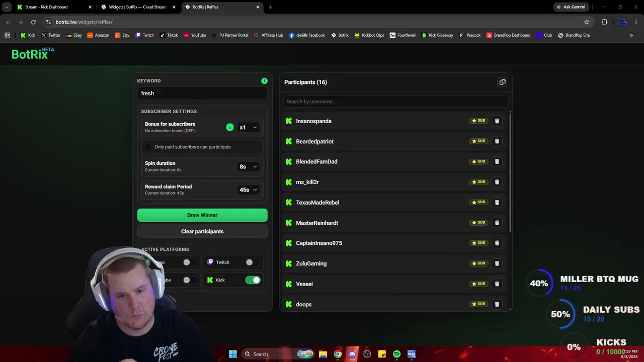Open Google Chrome from the taskbar
This screenshot has width=644, height=362.
click(338, 354)
